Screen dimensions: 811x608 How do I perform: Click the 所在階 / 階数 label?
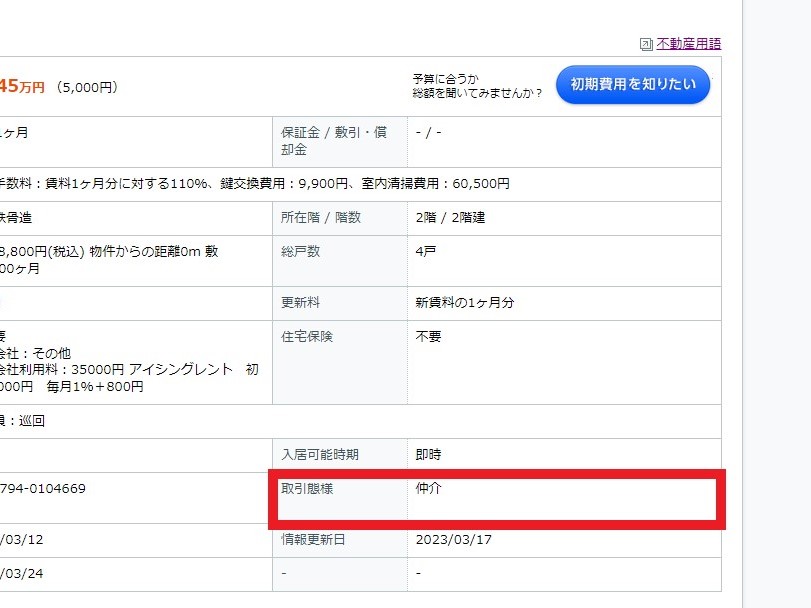321,218
